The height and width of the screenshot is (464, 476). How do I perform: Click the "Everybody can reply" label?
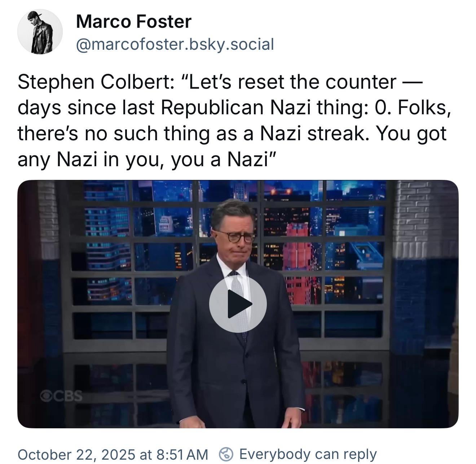308,454
